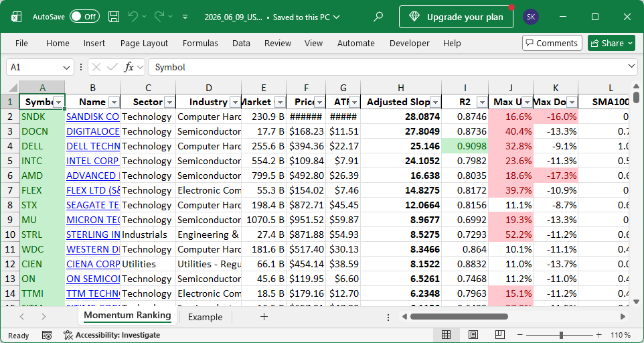The image size is (644, 343).
Task: Click the next sheet navigation arrow
Action: click(44, 317)
